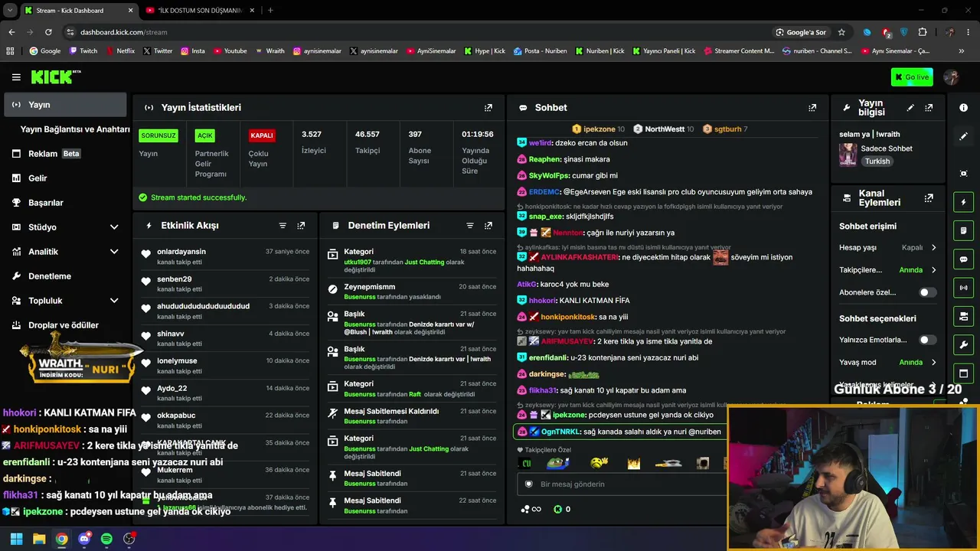Click the wrench icon in right rail
The width and height of the screenshot is (980, 551).
click(964, 345)
